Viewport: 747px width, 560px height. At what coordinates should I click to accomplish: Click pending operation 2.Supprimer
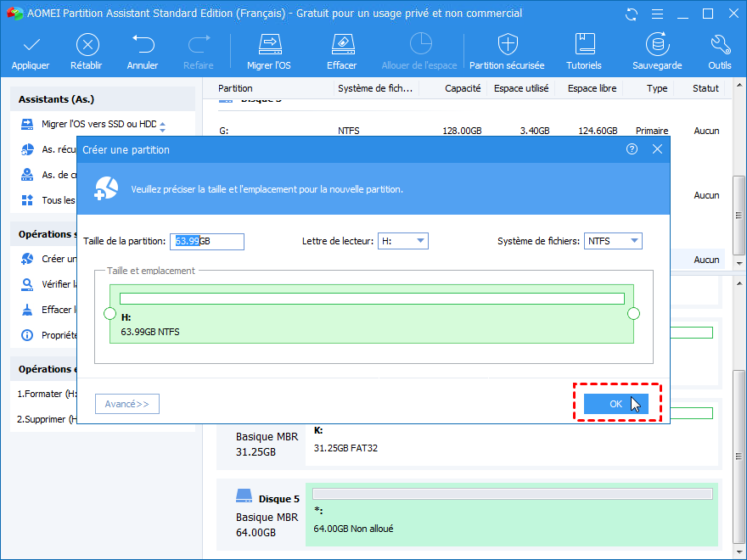pyautogui.click(x=47, y=419)
